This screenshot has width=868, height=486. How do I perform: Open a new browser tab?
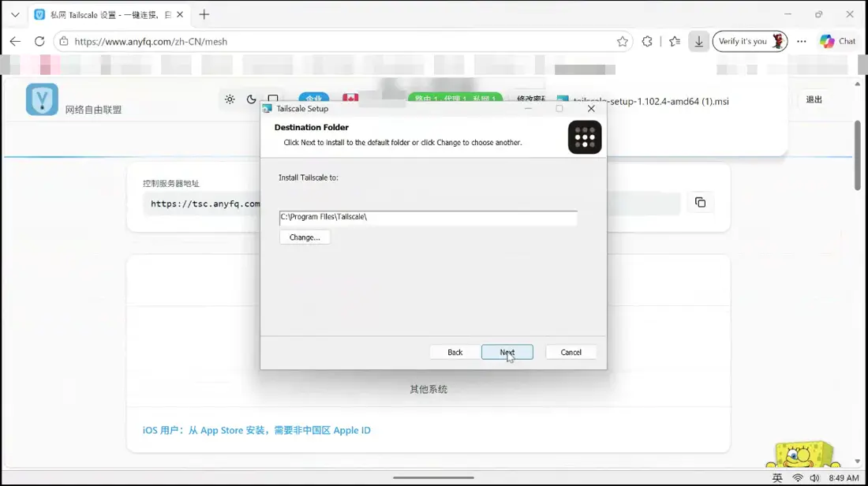tap(204, 15)
